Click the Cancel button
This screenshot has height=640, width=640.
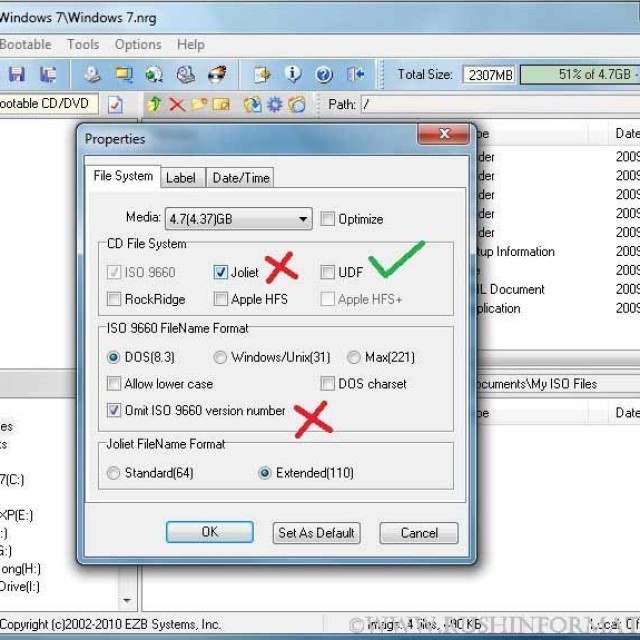coord(419,533)
